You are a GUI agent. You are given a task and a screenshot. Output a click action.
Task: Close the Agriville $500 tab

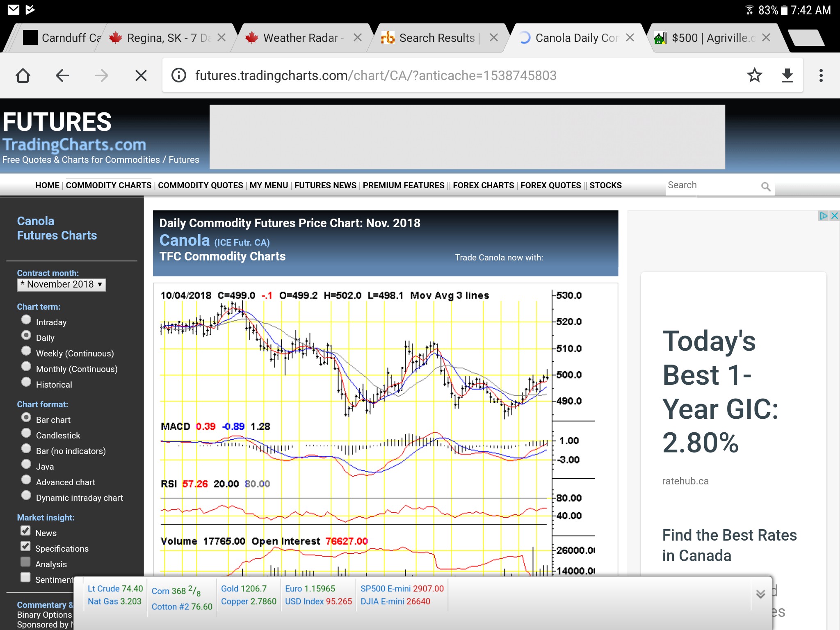click(766, 38)
